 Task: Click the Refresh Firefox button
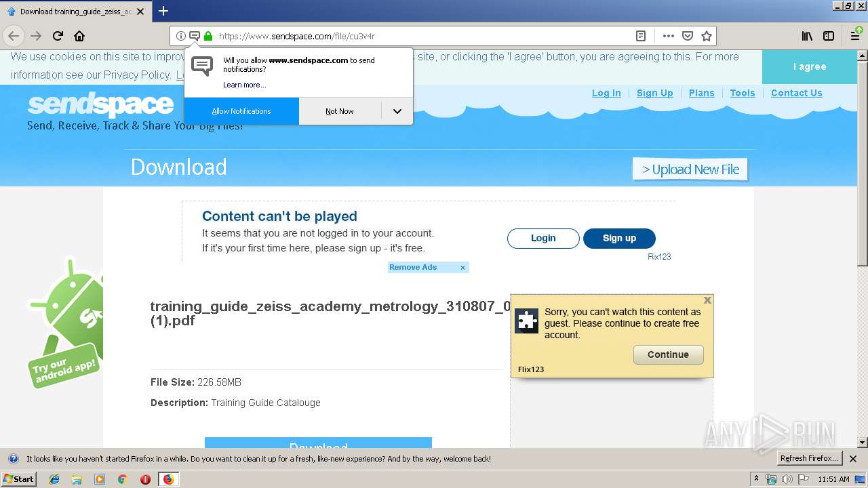(810, 459)
